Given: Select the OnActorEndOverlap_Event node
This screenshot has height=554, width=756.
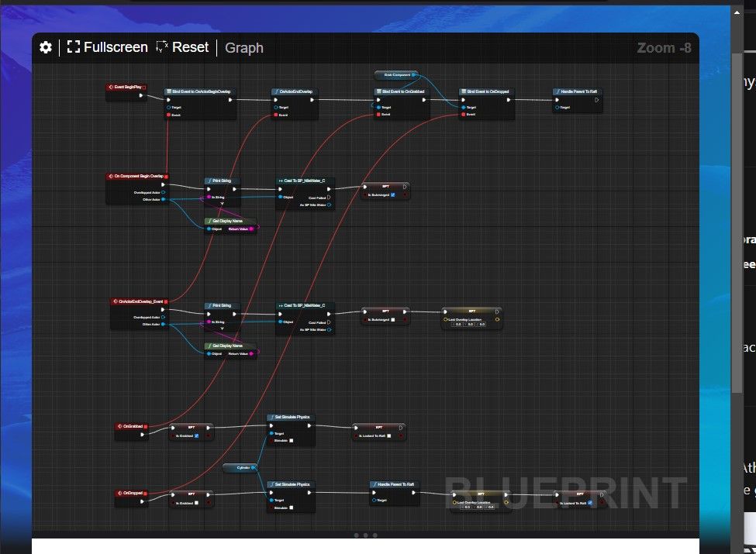Looking at the screenshot, I should [x=140, y=314].
